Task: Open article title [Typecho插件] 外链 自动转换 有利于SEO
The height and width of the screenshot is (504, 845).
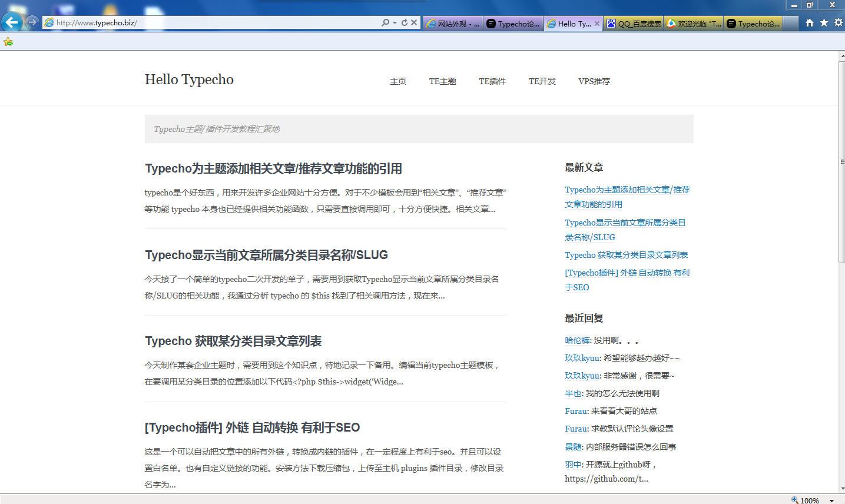Action: (252, 427)
